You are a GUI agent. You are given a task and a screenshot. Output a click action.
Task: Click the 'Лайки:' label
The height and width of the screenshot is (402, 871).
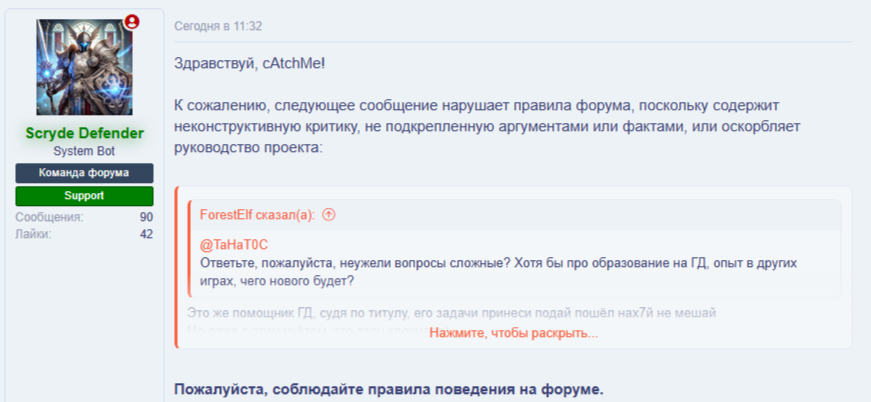click(x=33, y=234)
